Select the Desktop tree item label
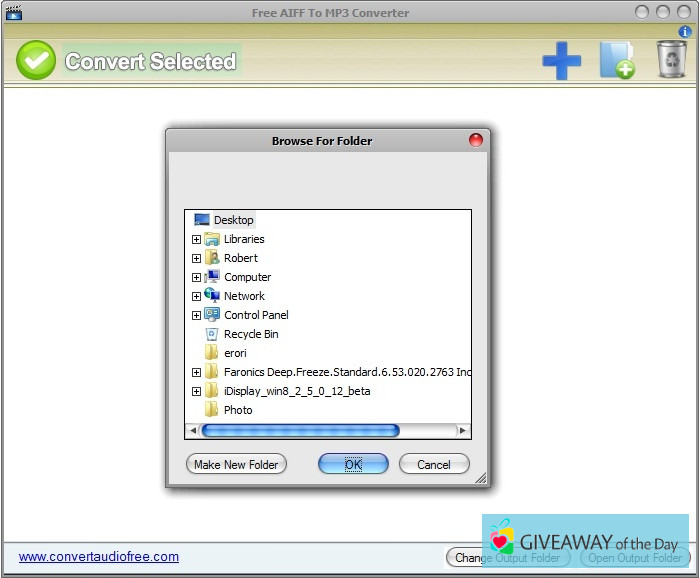The width and height of the screenshot is (700, 578). (234, 220)
